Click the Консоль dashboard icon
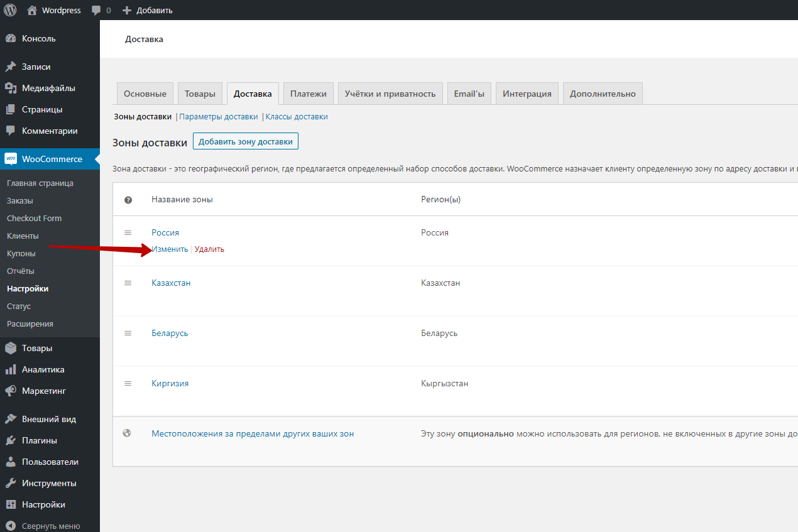This screenshot has height=532, width=798. coord(11,38)
